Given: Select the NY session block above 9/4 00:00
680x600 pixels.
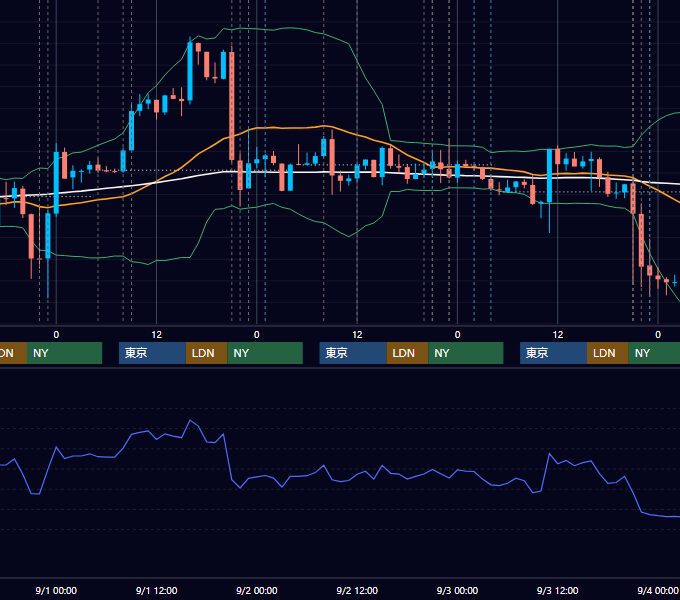Looking at the screenshot, I should (x=654, y=353).
